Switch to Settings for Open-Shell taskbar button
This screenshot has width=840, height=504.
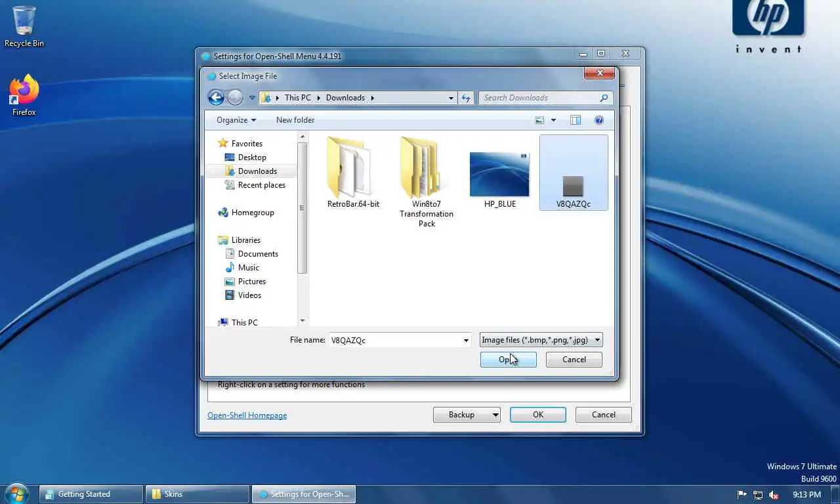(304, 494)
